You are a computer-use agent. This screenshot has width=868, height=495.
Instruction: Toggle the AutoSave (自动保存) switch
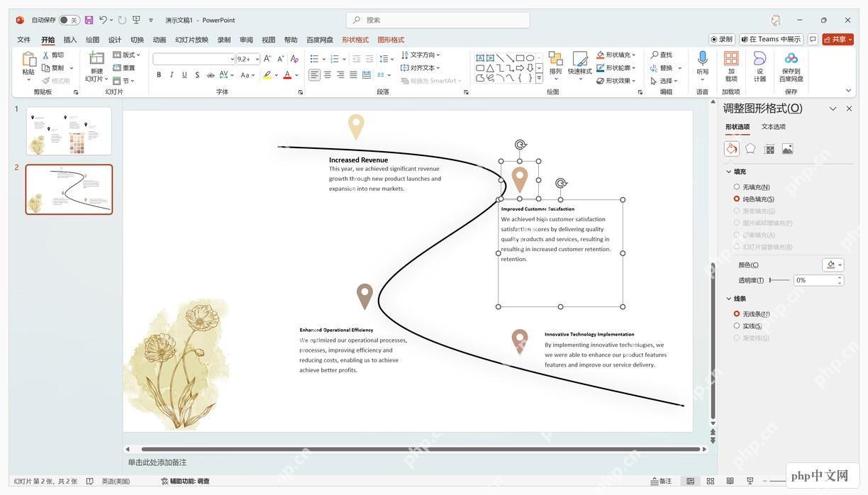[69, 20]
